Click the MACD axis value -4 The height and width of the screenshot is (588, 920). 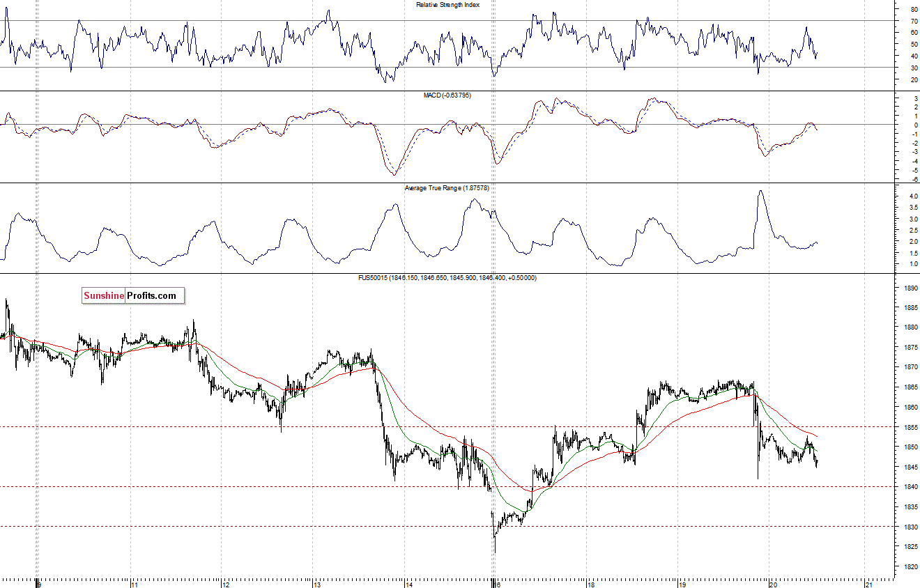click(x=914, y=161)
